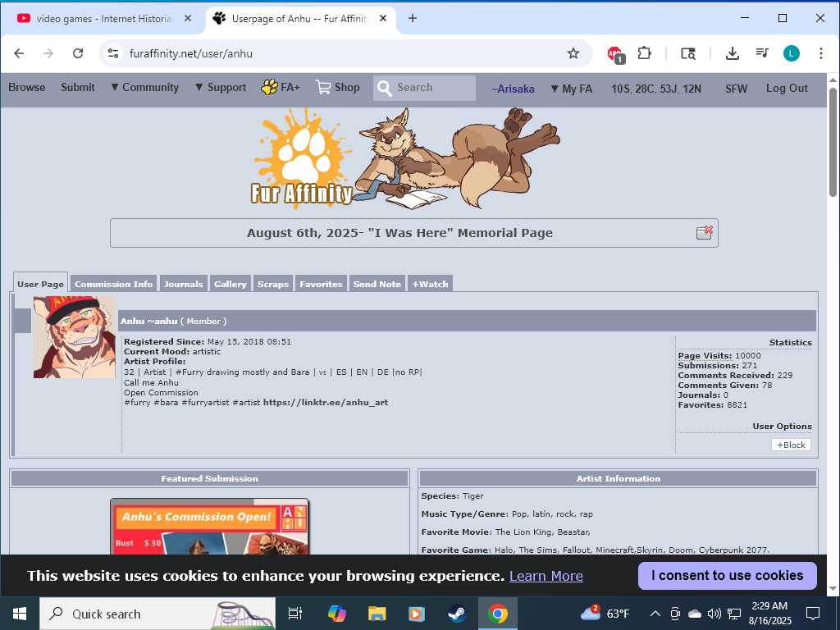Dismiss the Memorial Page news banner
The height and width of the screenshot is (630, 840).
(x=705, y=232)
